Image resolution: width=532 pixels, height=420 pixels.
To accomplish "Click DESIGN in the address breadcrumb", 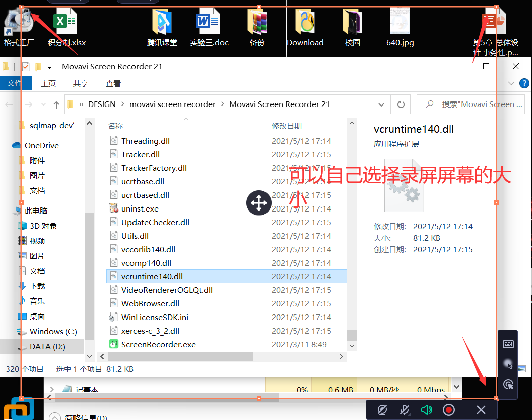I will tap(102, 104).
